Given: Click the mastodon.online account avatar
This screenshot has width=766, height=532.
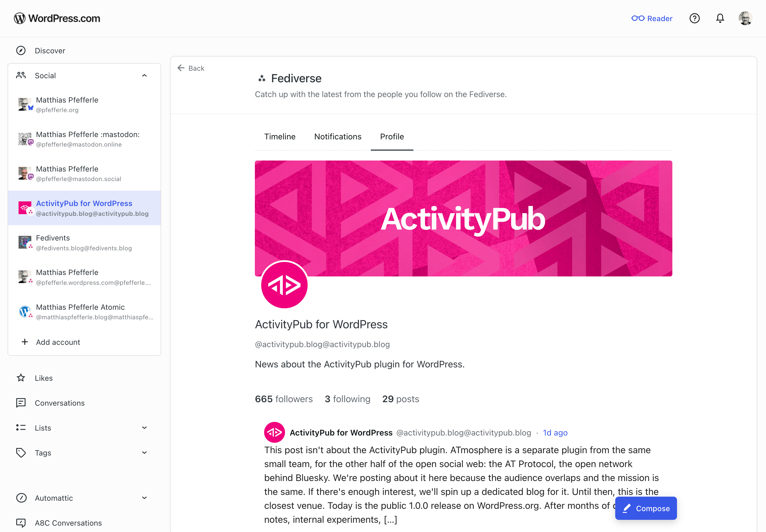Looking at the screenshot, I should coord(25,139).
